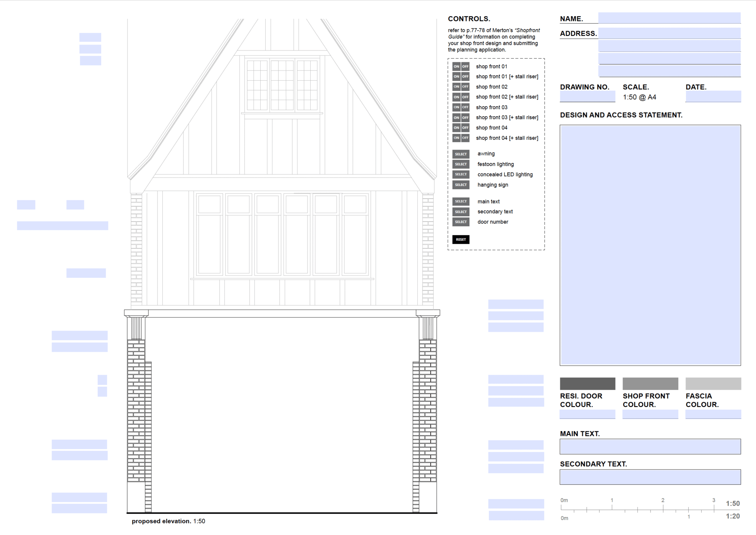The image size is (756, 535).
Task: Click the MAIN TEXT input field
Action: coord(650,446)
